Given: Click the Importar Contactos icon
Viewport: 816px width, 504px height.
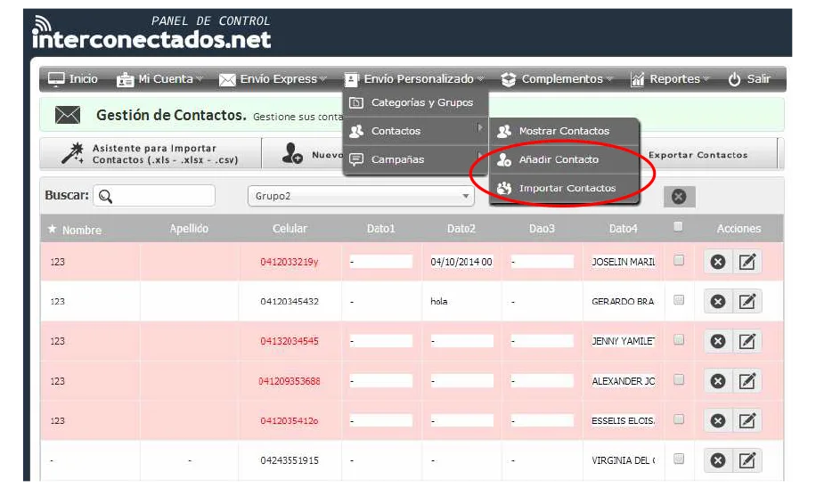Looking at the screenshot, I should (x=503, y=188).
